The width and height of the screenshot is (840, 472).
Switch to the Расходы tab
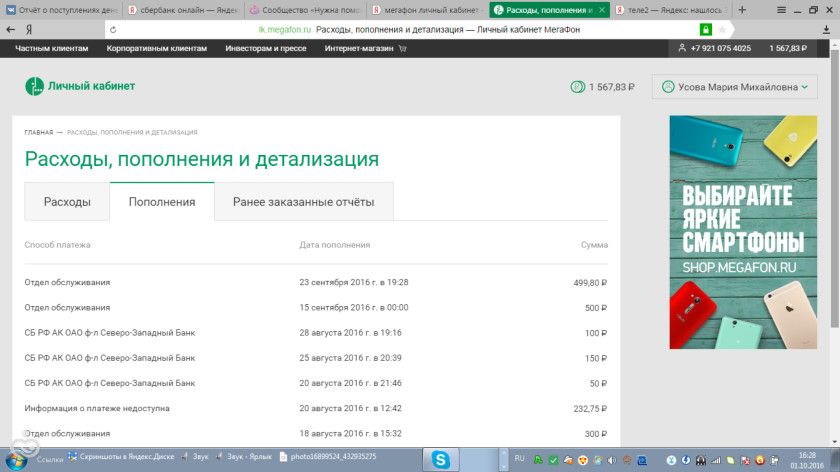[x=67, y=201]
